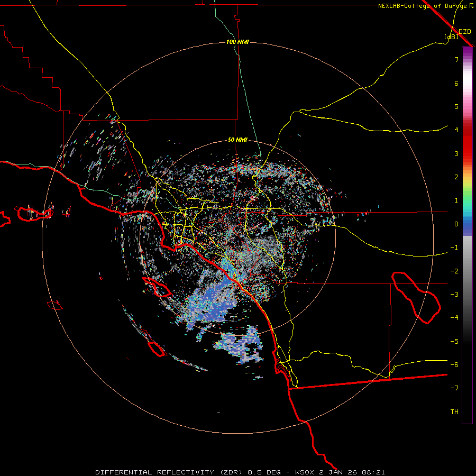The image size is (476, 476).
Task: Click the -2 value on color scale
Action: [454, 271]
